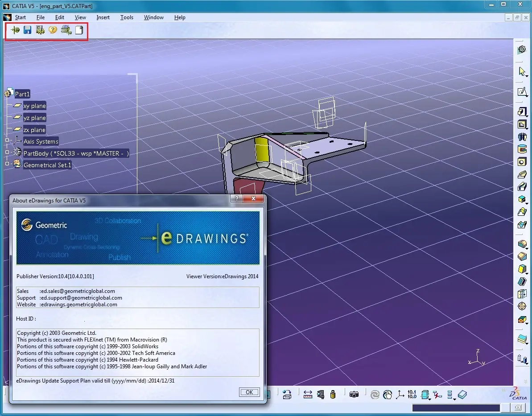Screen dimensions: 532x416
Task: Expand the Geometrical Set.1 tree node
Action: point(7,164)
